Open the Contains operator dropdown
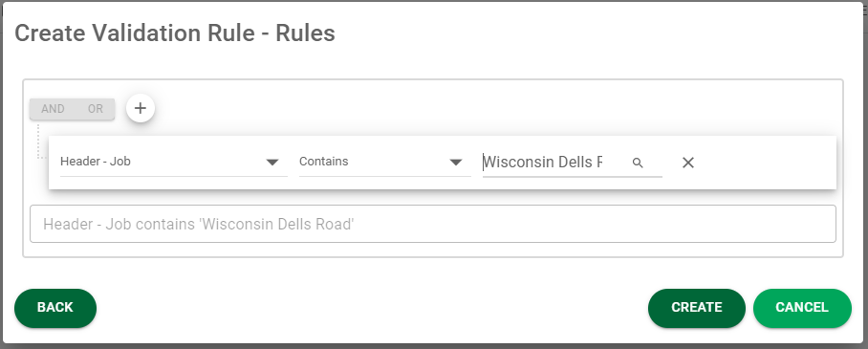868x349 pixels. [384, 163]
